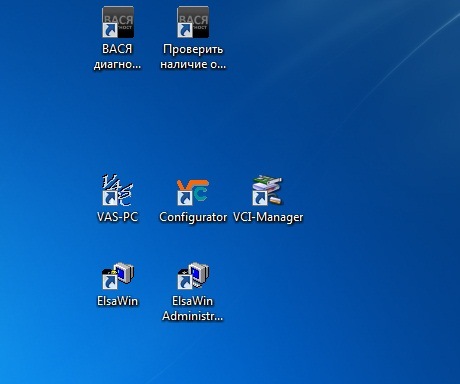The height and width of the screenshot is (384, 460).
Task: Click the VCI-Manager books icon
Action: point(268,190)
